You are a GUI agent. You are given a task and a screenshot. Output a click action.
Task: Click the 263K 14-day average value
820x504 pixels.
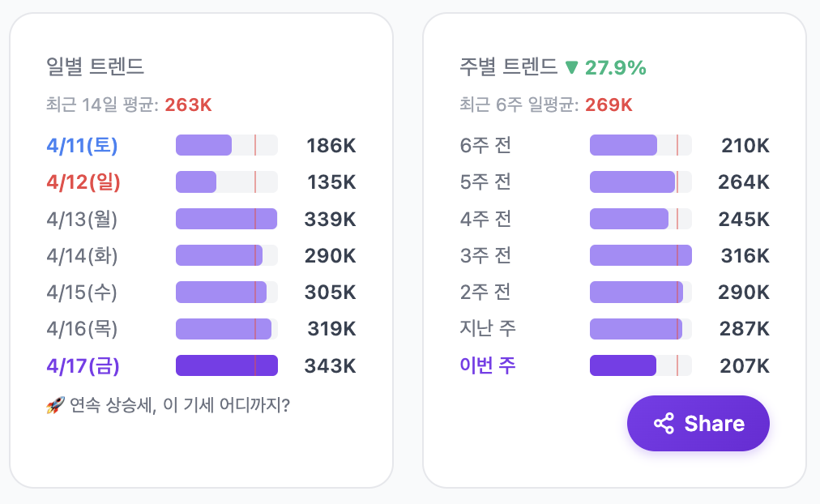pos(188,105)
